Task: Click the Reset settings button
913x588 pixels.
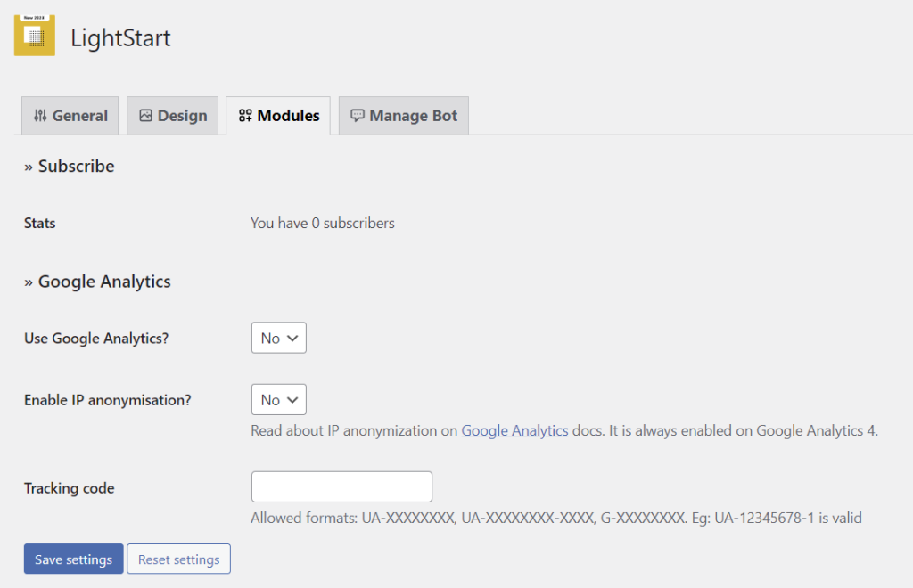Action: click(x=178, y=559)
